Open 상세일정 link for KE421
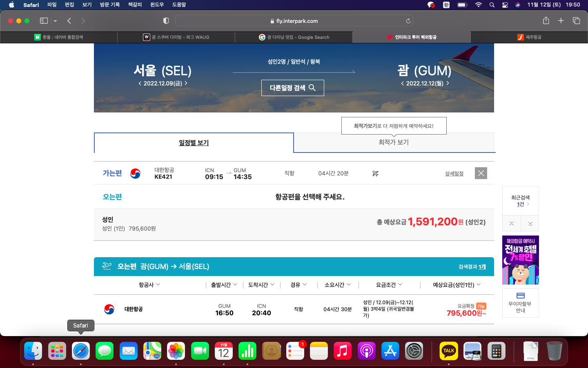This screenshot has height=368, width=588. click(454, 174)
